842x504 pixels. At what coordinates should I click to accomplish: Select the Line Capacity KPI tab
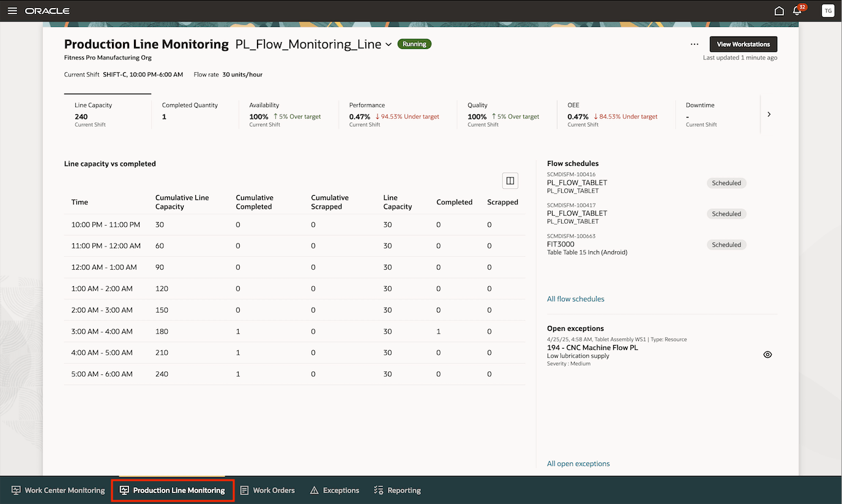tap(107, 114)
